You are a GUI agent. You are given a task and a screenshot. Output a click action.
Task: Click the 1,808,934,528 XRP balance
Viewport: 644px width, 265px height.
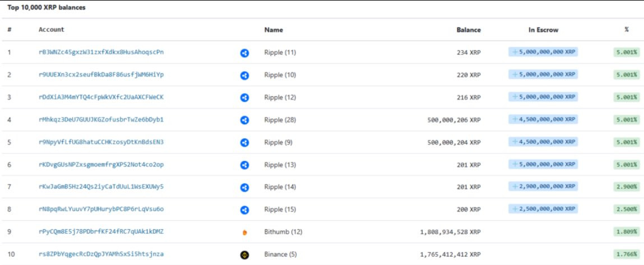point(451,232)
